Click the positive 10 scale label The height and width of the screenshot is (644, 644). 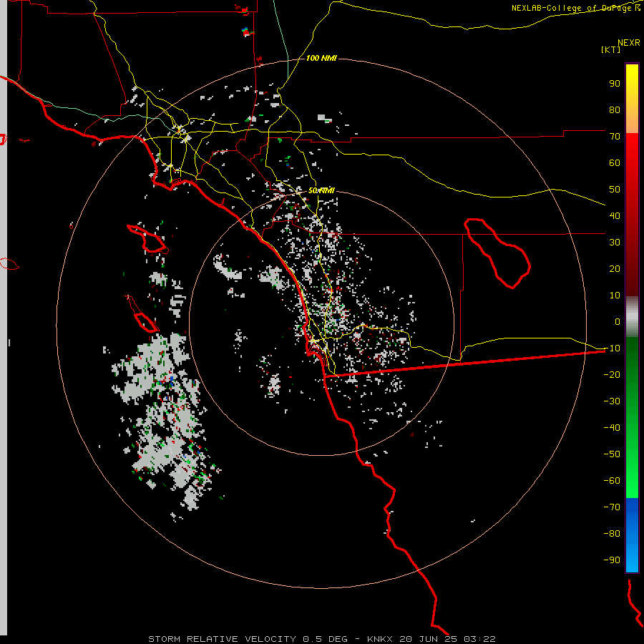615,296
